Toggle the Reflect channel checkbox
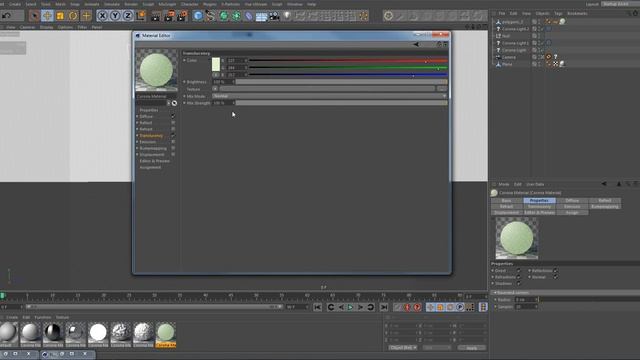 point(173,123)
